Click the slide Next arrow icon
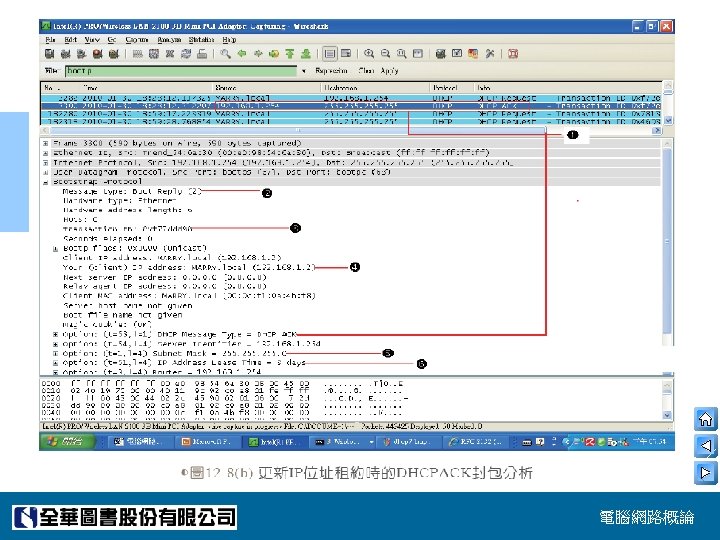 (x=705, y=472)
